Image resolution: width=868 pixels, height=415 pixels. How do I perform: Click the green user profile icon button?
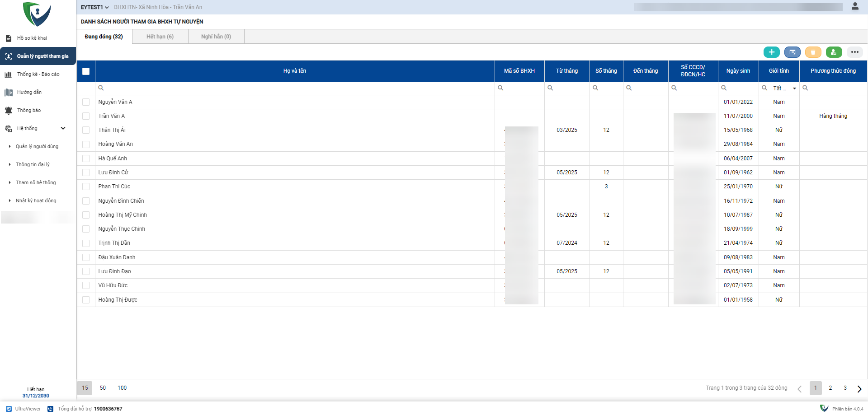(x=834, y=52)
